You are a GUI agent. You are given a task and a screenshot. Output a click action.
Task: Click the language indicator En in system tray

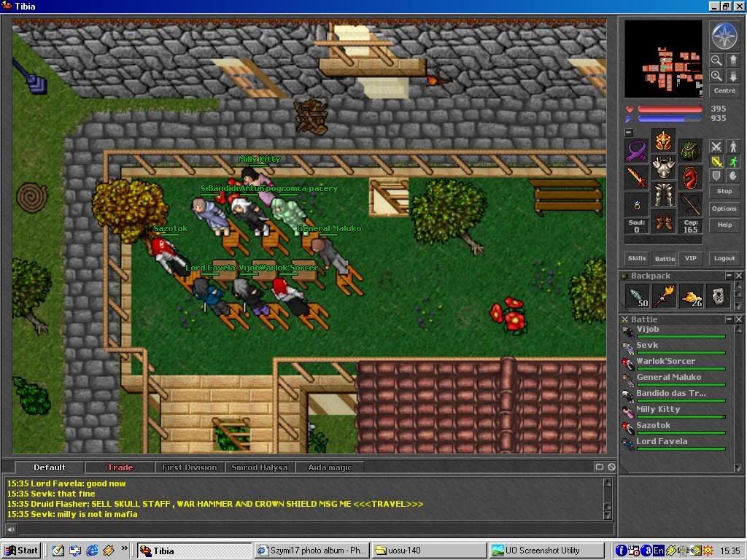coord(659,551)
